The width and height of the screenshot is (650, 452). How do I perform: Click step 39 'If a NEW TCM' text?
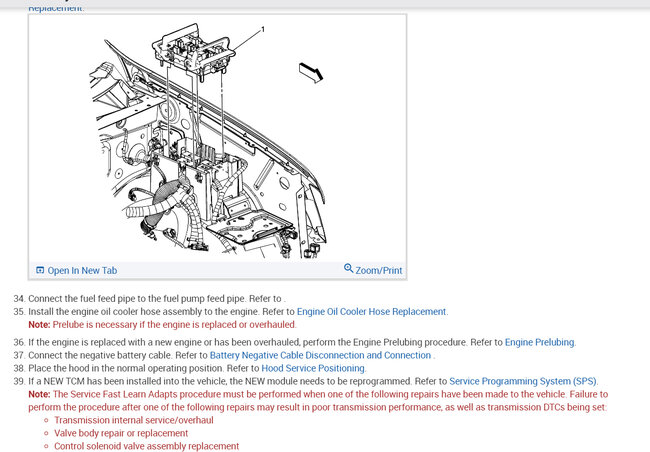pyautogui.click(x=238, y=381)
